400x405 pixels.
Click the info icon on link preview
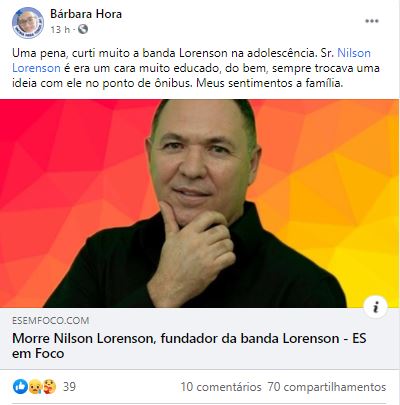tap(376, 307)
